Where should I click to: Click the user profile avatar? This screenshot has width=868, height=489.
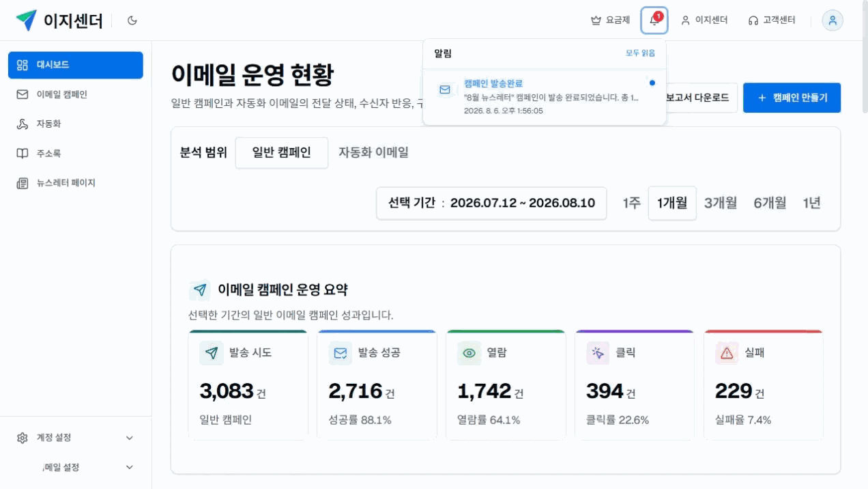[833, 20]
